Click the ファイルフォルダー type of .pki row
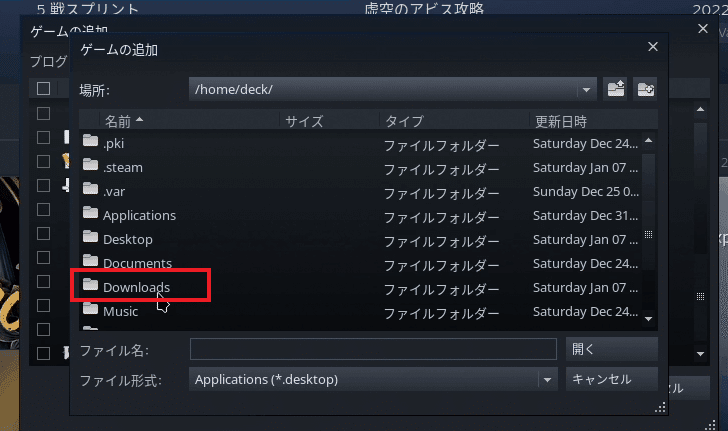The image size is (728, 431). point(442,145)
